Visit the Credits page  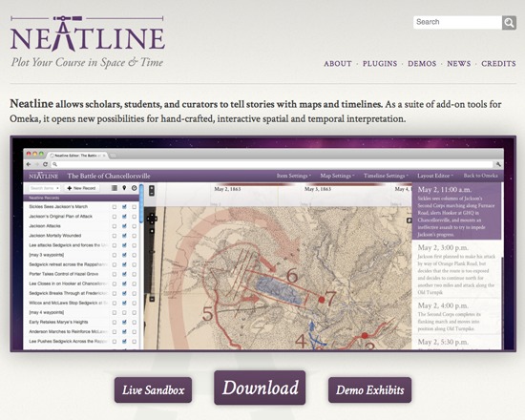498,64
